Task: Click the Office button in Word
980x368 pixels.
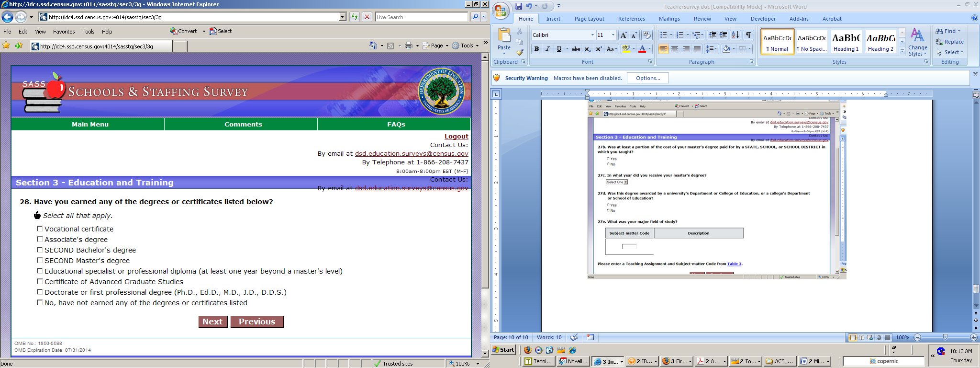Action: click(501, 11)
